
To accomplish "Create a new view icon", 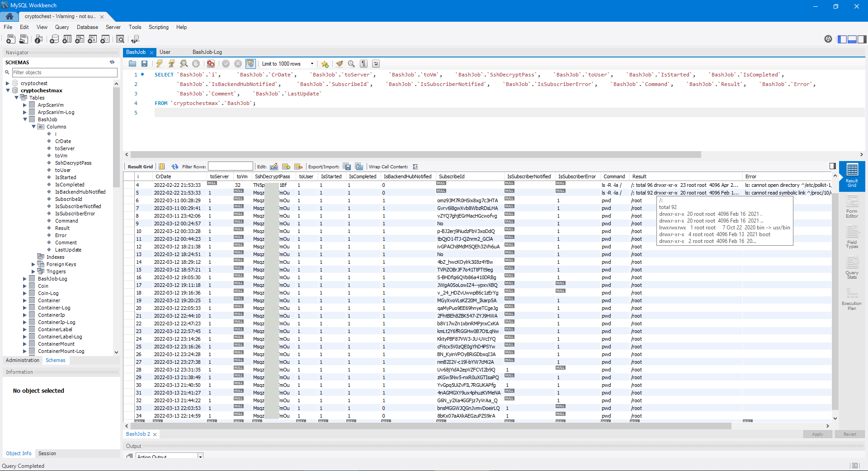I will [80, 39].
